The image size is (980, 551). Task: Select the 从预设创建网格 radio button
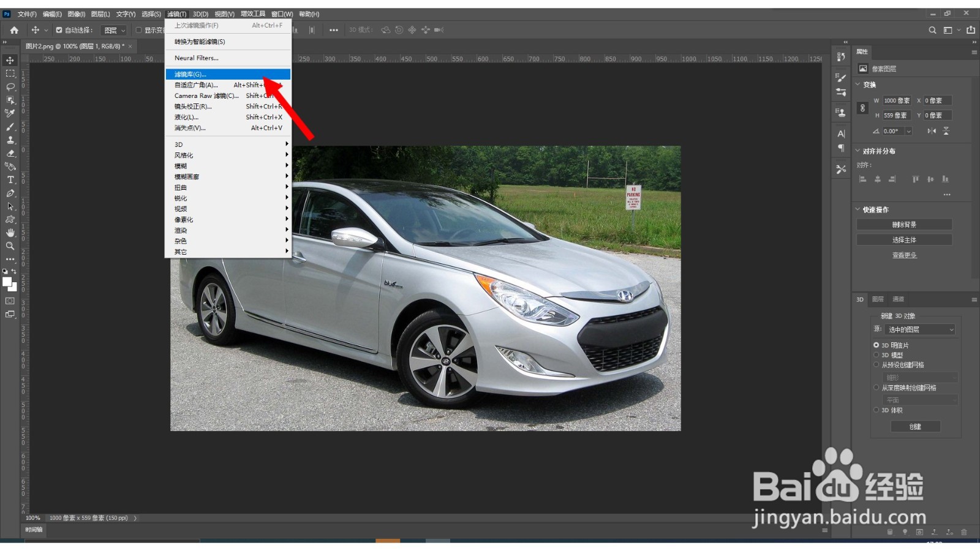point(876,364)
